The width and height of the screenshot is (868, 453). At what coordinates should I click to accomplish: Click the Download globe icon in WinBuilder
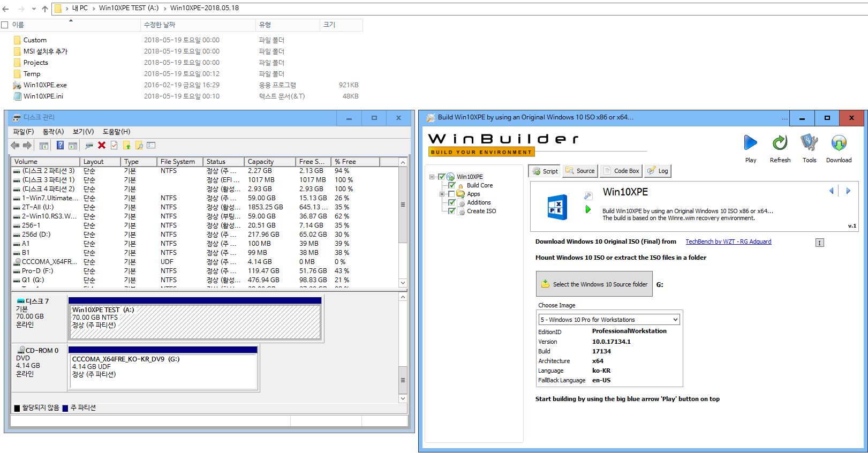(x=839, y=143)
